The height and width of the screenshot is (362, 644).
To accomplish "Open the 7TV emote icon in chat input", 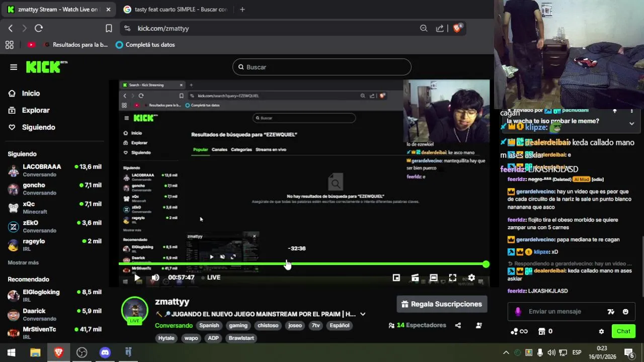I will click(x=611, y=312).
